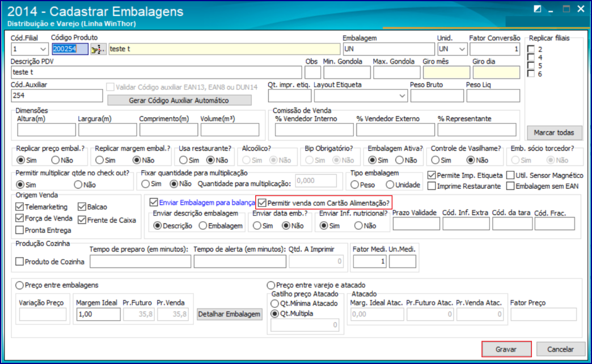Click the Cancelar button

click(560, 349)
